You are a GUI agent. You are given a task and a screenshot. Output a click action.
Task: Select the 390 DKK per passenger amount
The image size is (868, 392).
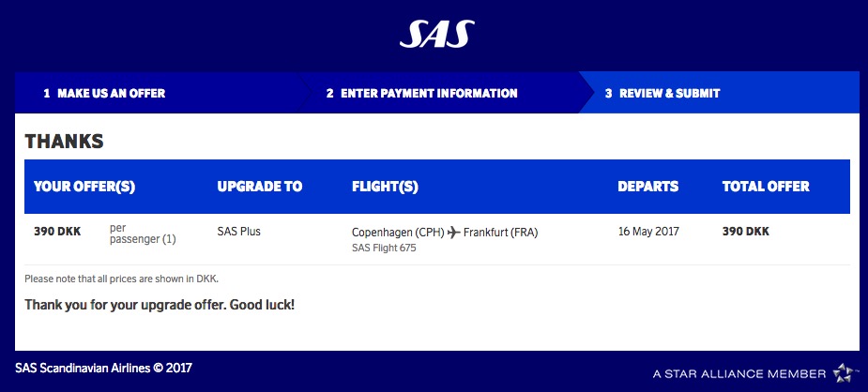(x=57, y=232)
